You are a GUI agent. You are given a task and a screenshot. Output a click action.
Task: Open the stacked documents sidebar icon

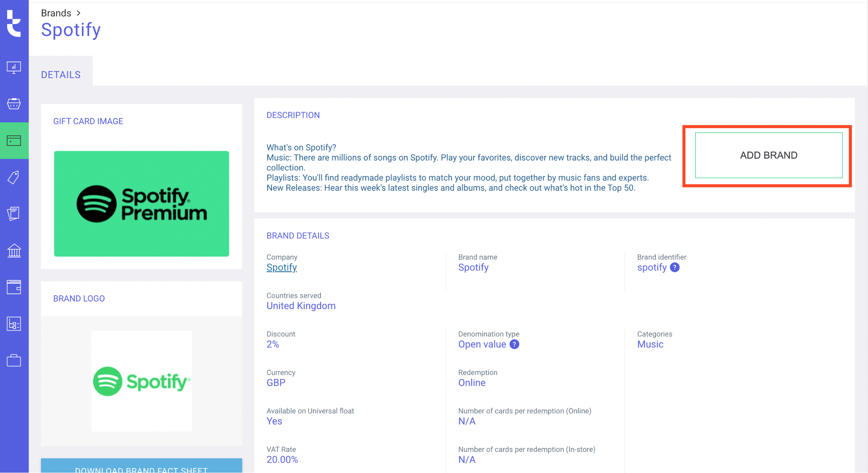(14, 214)
